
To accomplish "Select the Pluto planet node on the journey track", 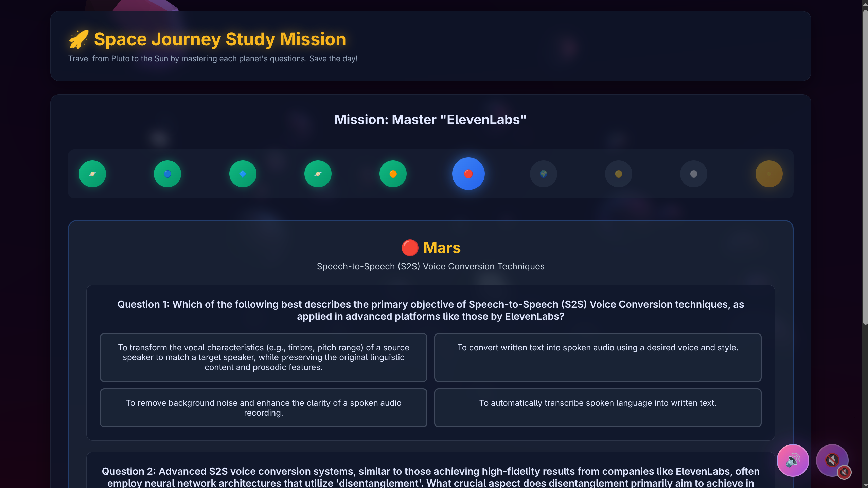I will coord(92,173).
